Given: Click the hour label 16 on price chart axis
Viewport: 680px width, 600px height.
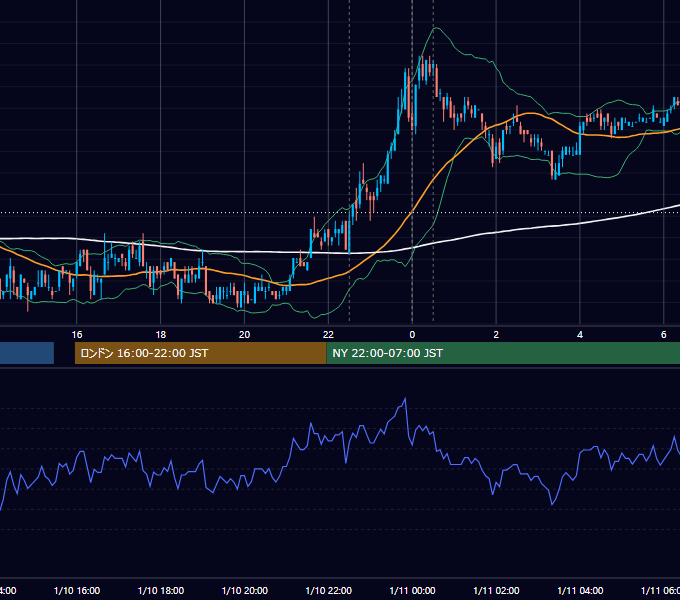Looking at the screenshot, I should click(x=77, y=335).
